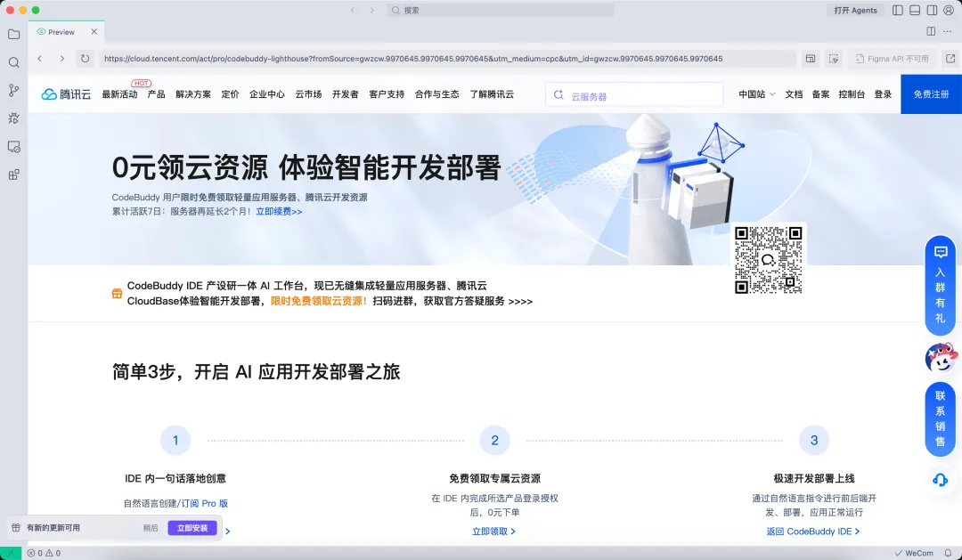Image resolution: width=962 pixels, height=560 pixels.
Task: Click 稍后 to postpone update
Action: 151,528
